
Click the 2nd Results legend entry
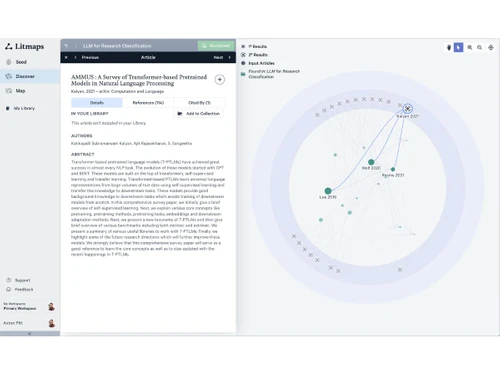click(x=254, y=55)
